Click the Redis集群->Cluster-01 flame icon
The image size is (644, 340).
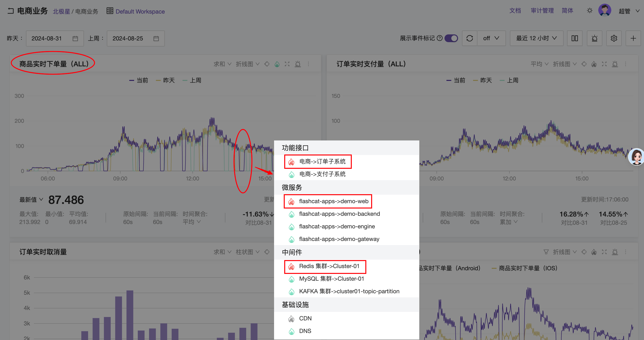pyautogui.click(x=291, y=266)
